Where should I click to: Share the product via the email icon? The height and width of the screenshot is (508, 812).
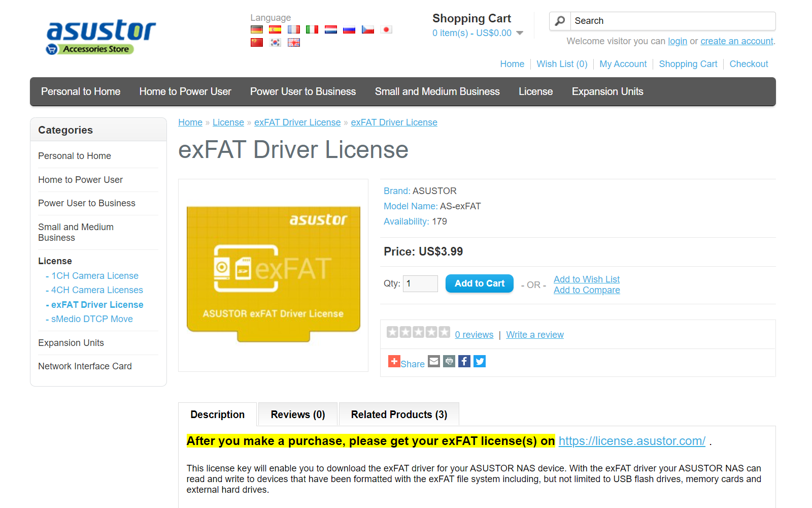click(x=434, y=361)
